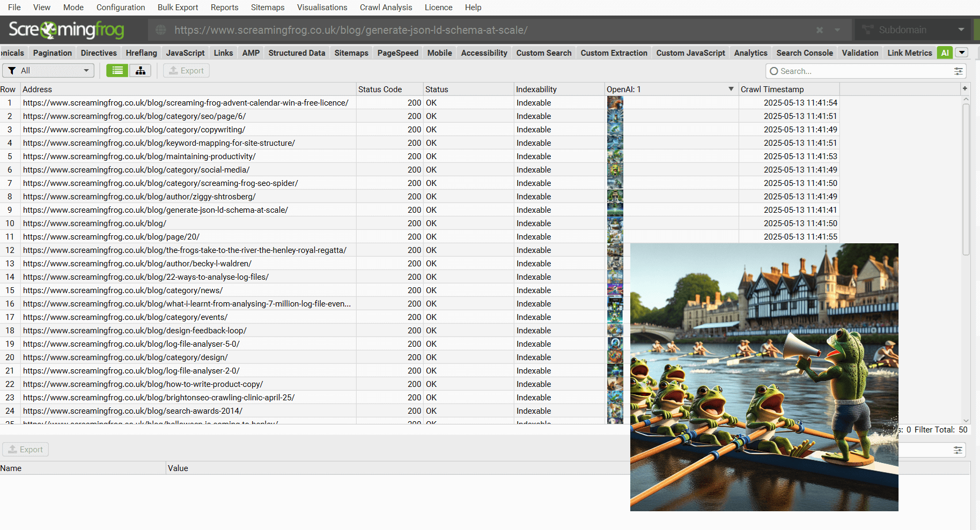Click the lower panel Export button
The height and width of the screenshot is (530, 980).
point(26,450)
